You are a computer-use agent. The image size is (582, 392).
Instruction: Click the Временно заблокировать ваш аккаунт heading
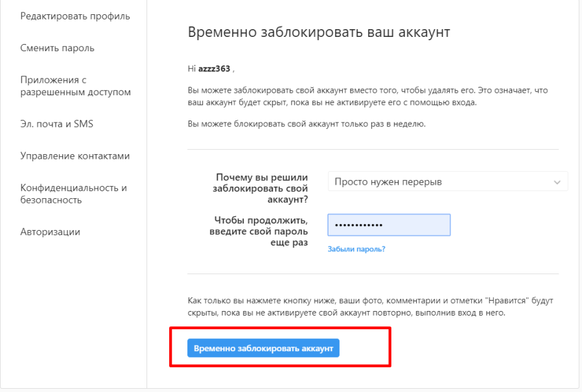pos(319,32)
